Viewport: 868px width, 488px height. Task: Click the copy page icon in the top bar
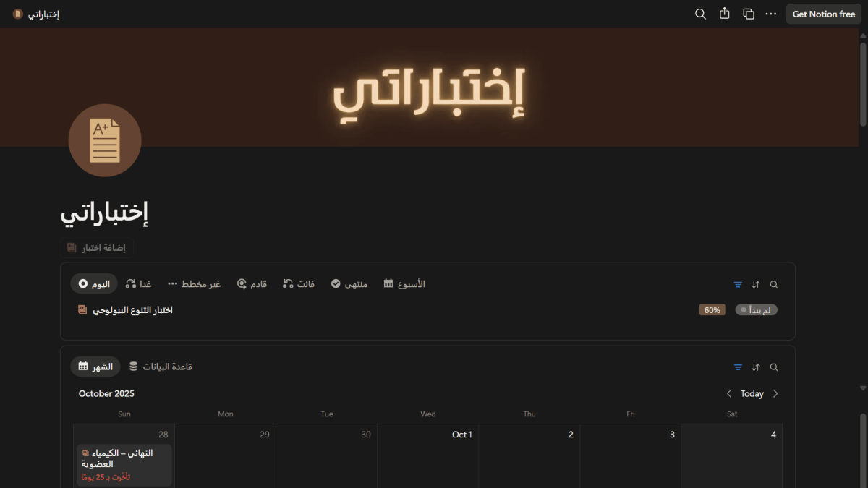coord(748,14)
